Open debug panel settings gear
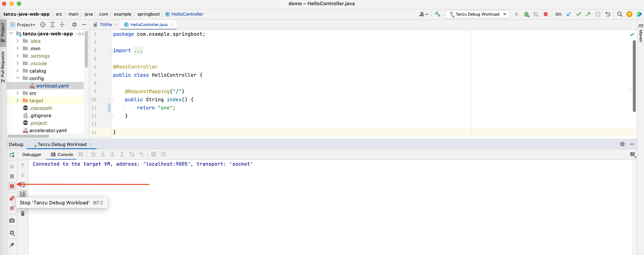Image resolution: width=644 pixels, height=255 pixels. (x=622, y=144)
